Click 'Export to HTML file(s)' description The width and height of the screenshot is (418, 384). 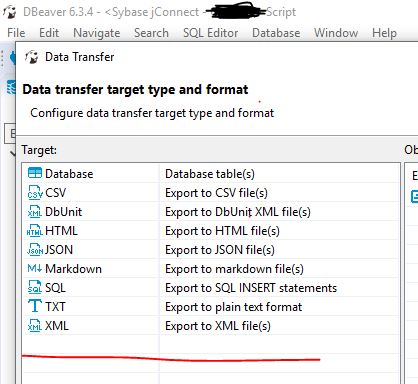222,231
